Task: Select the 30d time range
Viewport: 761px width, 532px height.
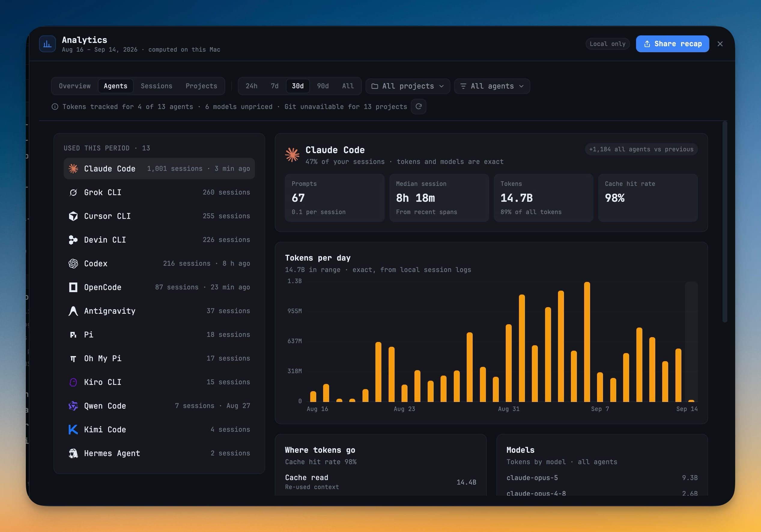Action: pyautogui.click(x=298, y=86)
